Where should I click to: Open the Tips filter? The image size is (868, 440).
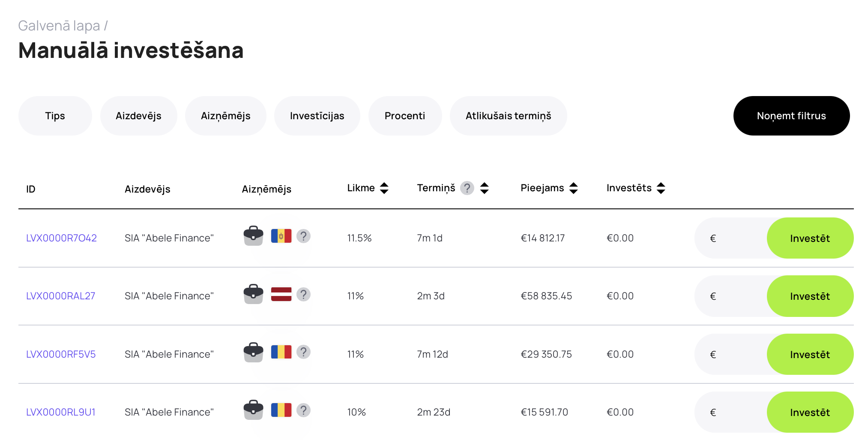(55, 116)
